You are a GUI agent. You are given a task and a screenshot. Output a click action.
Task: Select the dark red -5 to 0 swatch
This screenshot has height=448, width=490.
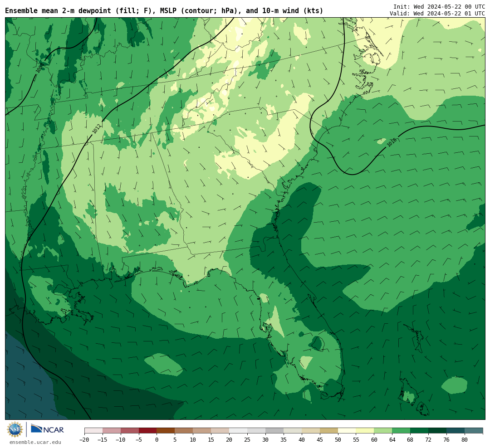147,431
